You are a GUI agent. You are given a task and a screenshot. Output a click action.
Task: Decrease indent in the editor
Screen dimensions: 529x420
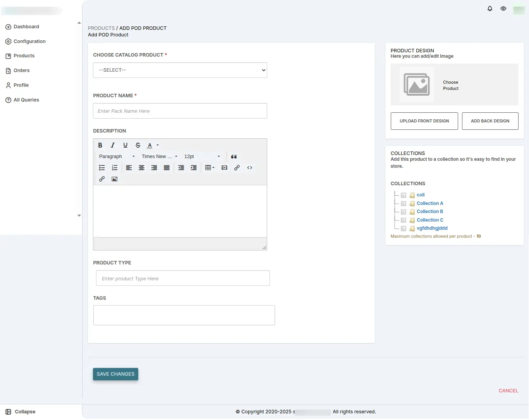tap(181, 168)
